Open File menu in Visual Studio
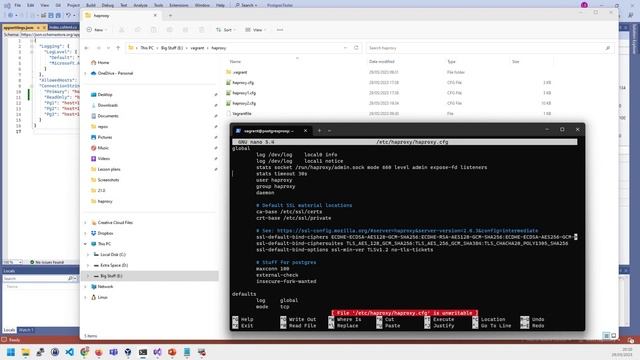 [18, 5]
